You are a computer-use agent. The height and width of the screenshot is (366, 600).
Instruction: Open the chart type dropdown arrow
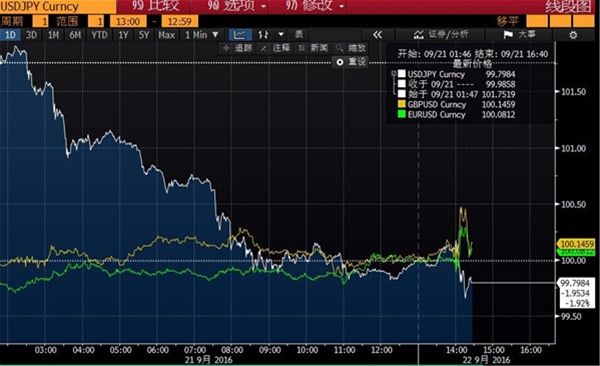[x=281, y=35]
